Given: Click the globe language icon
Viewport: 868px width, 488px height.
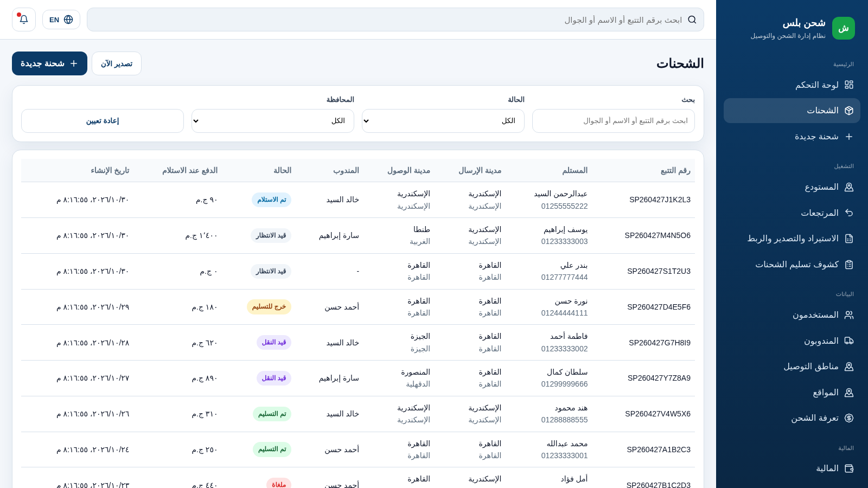Looking at the screenshot, I should [68, 20].
